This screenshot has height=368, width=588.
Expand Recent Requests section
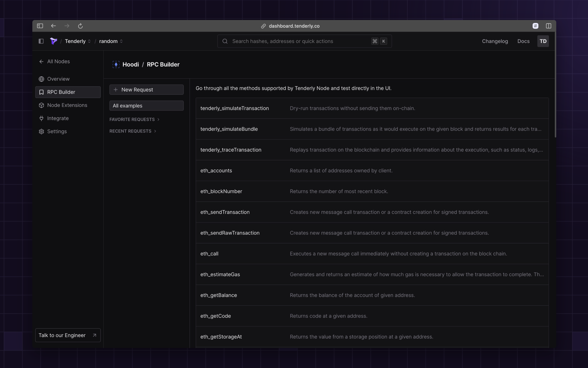pos(133,131)
